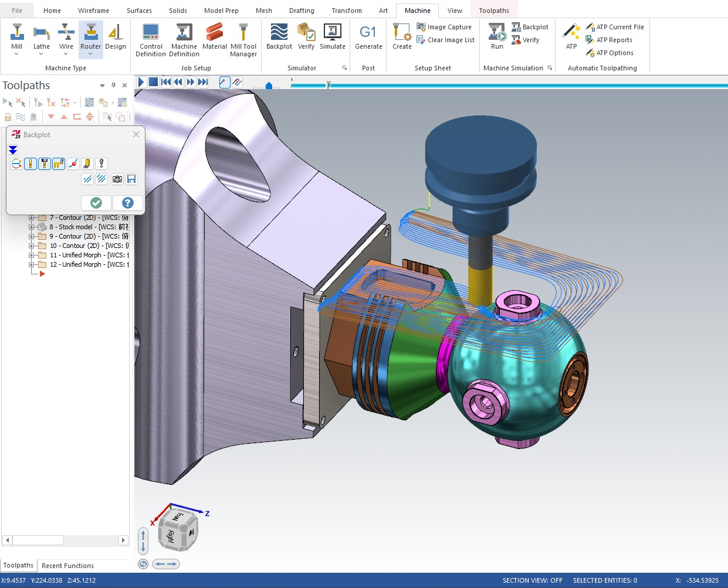Image resolution: width=728 pixels, height=588 pixels.
Task: Toggle trace mode in playback bar
Action: [x=225, y=82]
